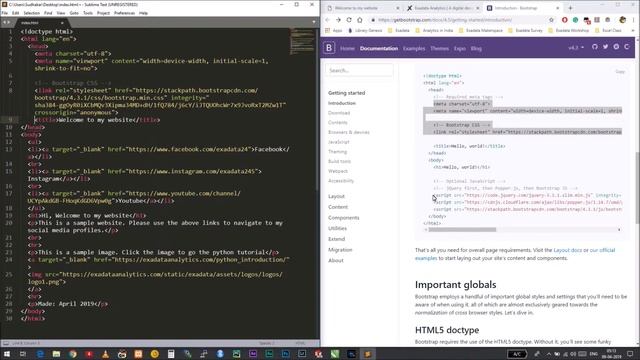Open Bootstrap Open Collective icon link
640x360 pixels.
pyautogui.click(x=627, y=47)
